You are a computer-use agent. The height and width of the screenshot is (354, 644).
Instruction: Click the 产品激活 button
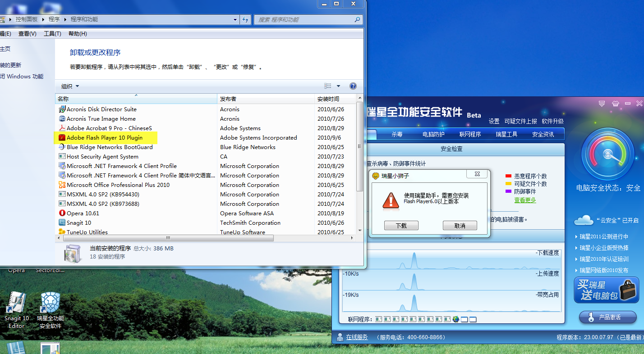click(608, 317)
